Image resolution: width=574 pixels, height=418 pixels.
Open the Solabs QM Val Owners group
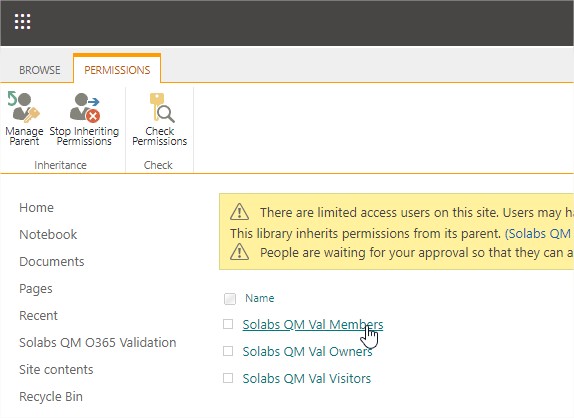point(307,351)
